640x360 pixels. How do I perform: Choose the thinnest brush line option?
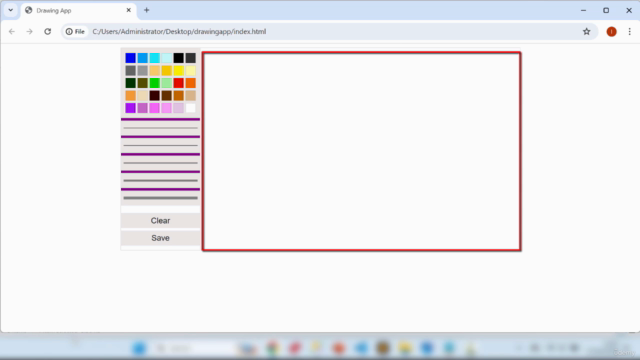(160, 128)
